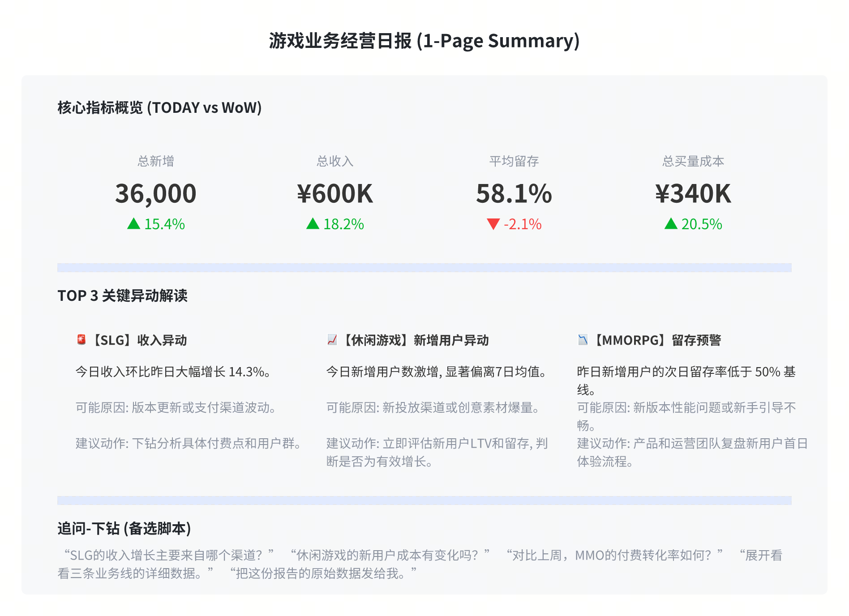Click the 【休闲游戏】新增用户异动 card title
Image resolution: width=849 pixels, height=616 pixels.
415,340
